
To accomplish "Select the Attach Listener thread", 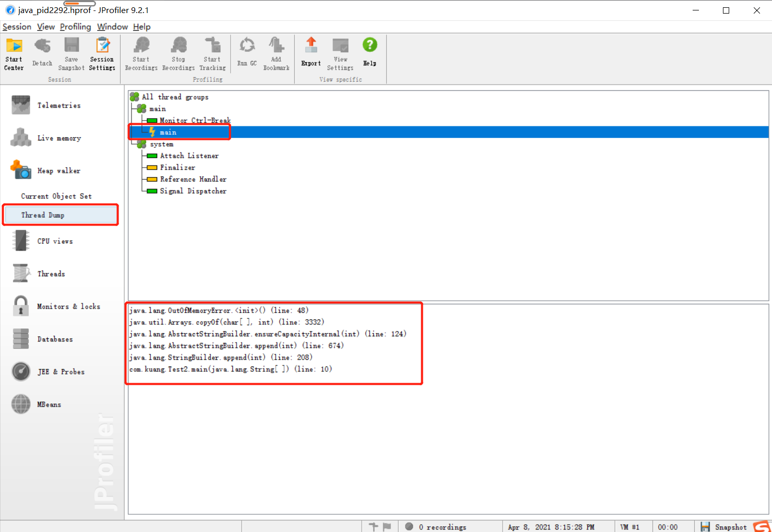I will point(189,156).
